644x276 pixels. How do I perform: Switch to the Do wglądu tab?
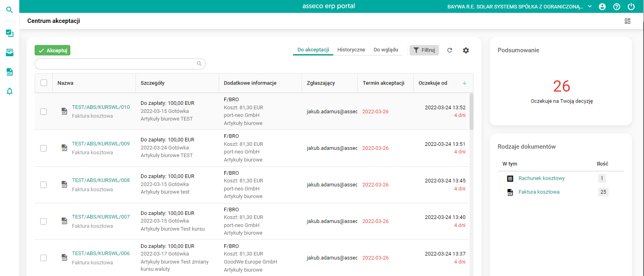tap(386, 50)
